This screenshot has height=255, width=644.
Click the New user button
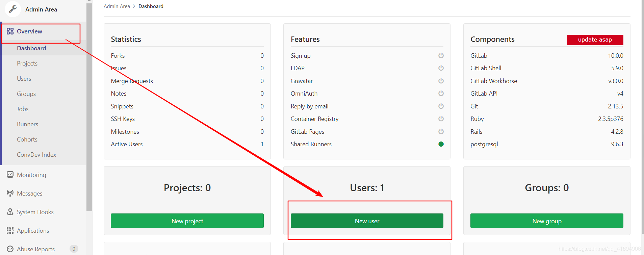367,221
